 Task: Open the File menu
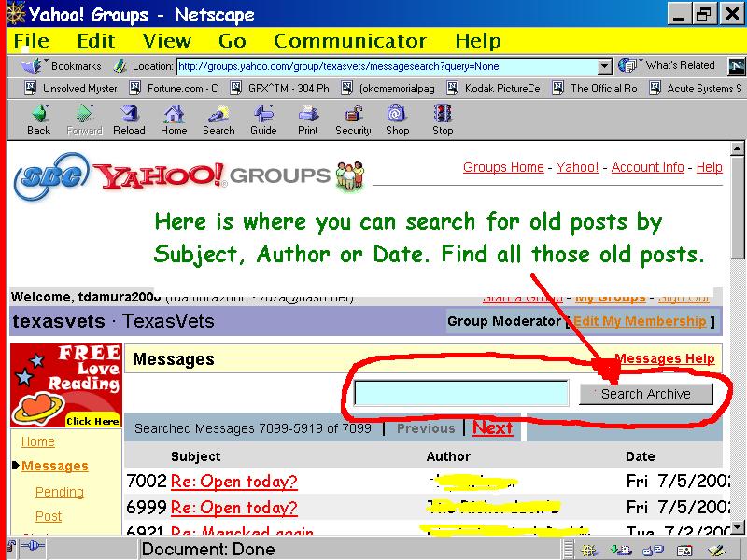[31, 41]
